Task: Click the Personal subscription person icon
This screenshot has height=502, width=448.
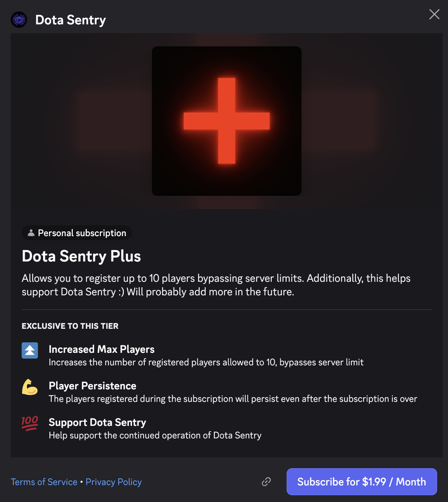Action: 31,233
